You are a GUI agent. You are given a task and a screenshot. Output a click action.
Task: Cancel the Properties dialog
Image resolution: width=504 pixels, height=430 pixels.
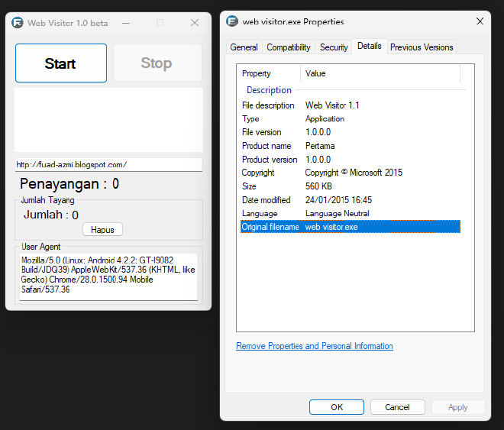click(x=397, y=407)
